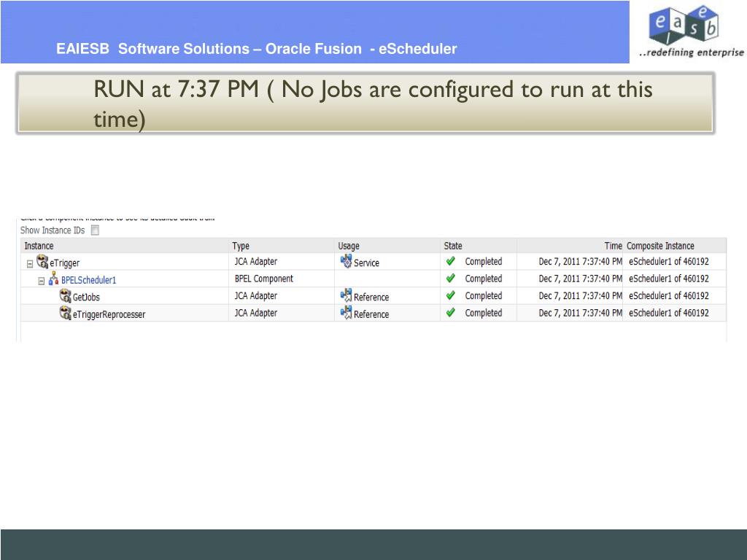Click JCA Adapter type in eTriggerReprocesser row
747x560 pixels.
[256, 313]
